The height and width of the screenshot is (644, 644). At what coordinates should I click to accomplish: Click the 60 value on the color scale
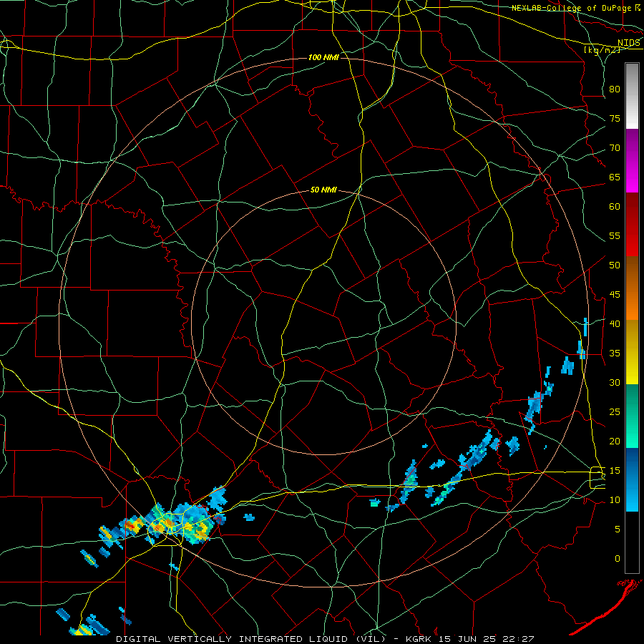click(615, 207)
